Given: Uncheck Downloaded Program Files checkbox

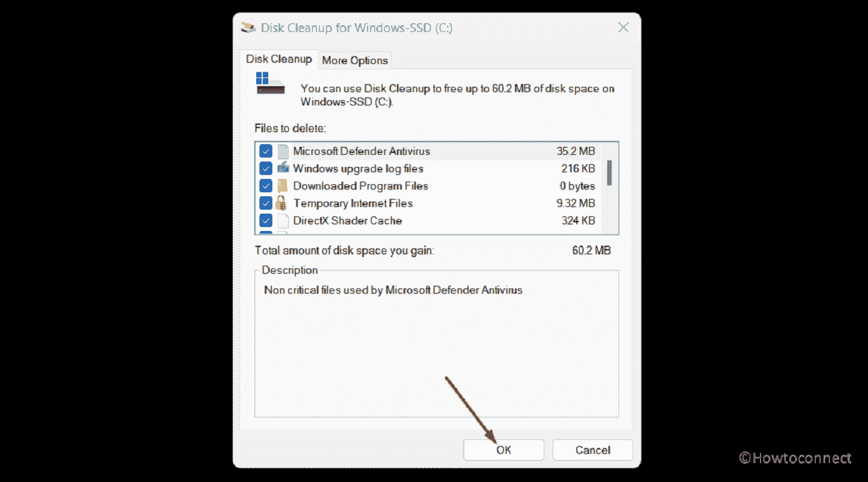Looking at the screenshot, I should (x=266, y=186).
